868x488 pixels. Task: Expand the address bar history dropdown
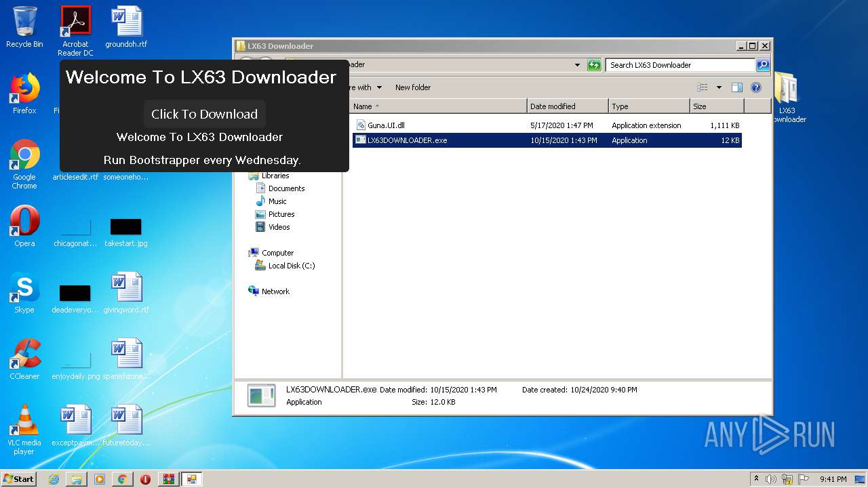(x=577, y=65)
